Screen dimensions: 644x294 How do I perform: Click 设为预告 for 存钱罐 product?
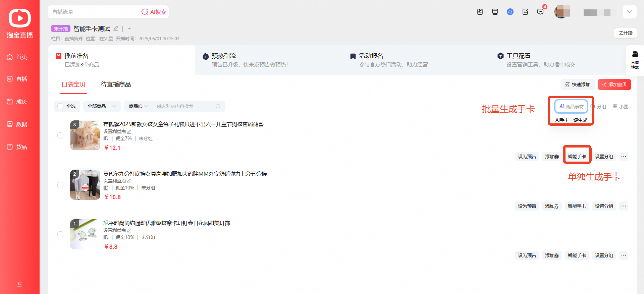[x=527, y=156]
